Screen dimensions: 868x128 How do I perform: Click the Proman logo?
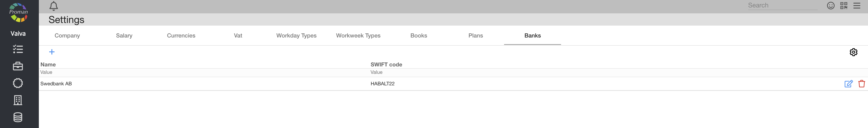pyautogui.click(x=18, y=13)
